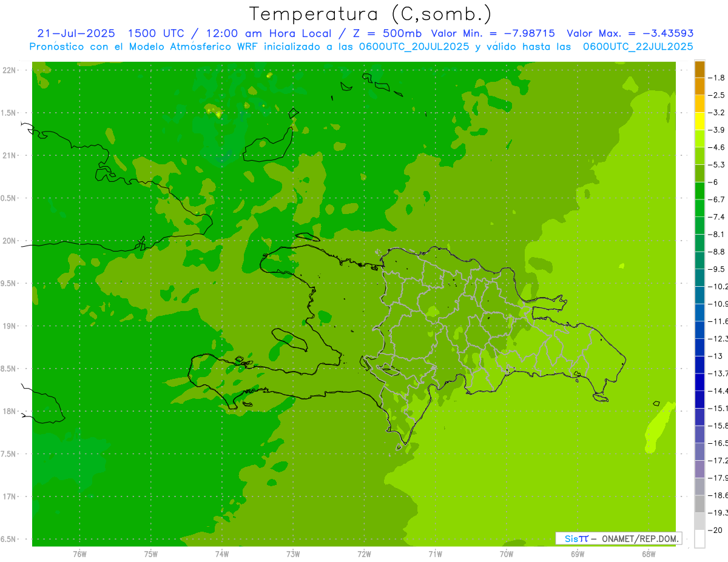Click the purple colorbar segment between -17.9 and -17.2
The height and width of the screenshot is (562, 728).
click(x=699, y=469)
